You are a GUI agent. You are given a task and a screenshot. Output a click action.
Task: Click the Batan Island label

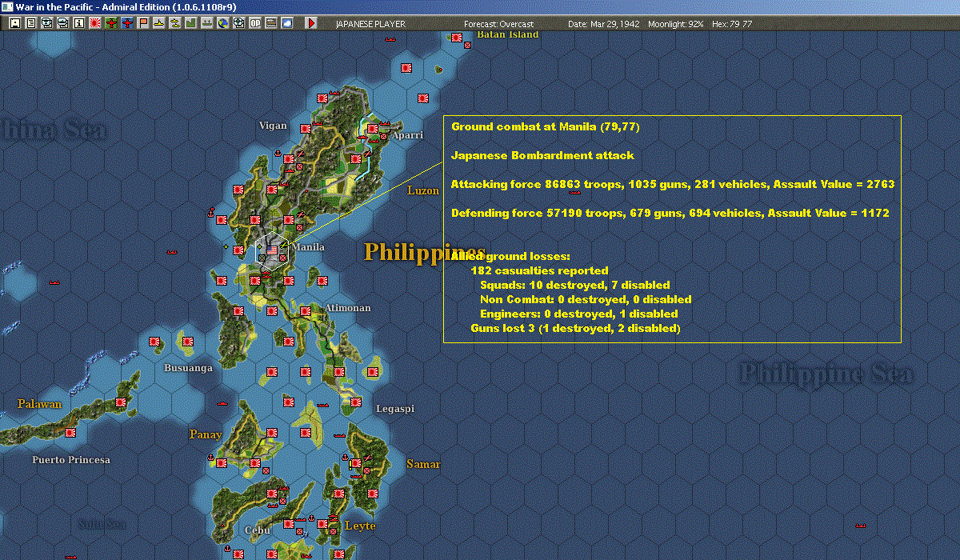coord(507,34)
